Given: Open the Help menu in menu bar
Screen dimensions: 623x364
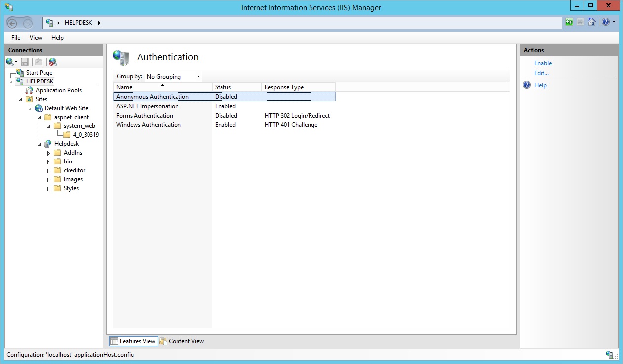Looking at the screenshot, I should point(57,38).
